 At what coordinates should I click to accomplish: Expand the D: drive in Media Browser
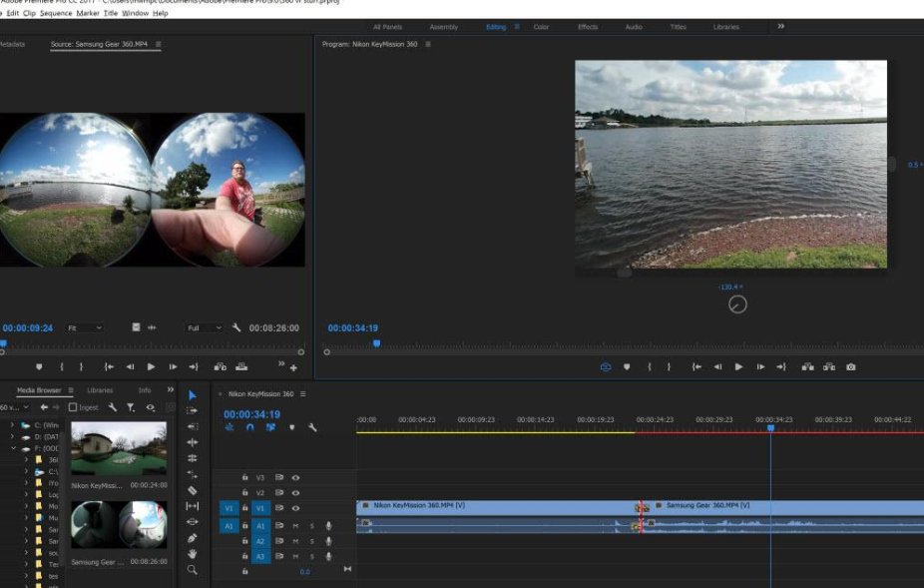[12, 436]
